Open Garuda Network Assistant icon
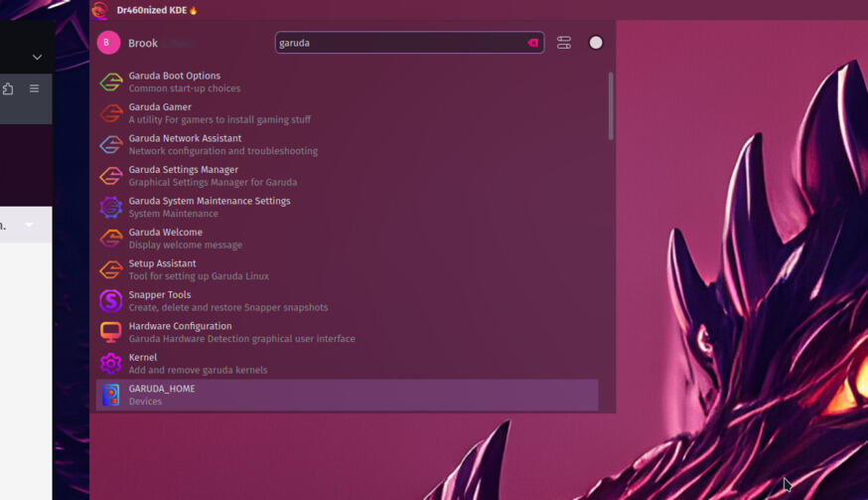The image size is (868, 500). [110, 145]
